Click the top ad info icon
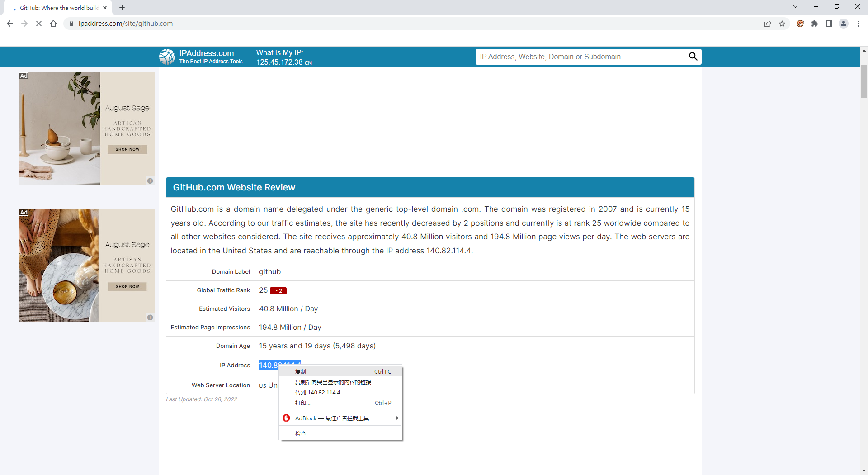This screenshot has height=475, width=868. pos(150,181)
